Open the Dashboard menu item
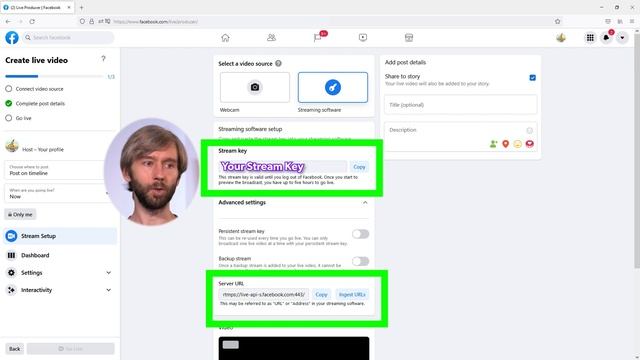640x360 pixels. 60,255
